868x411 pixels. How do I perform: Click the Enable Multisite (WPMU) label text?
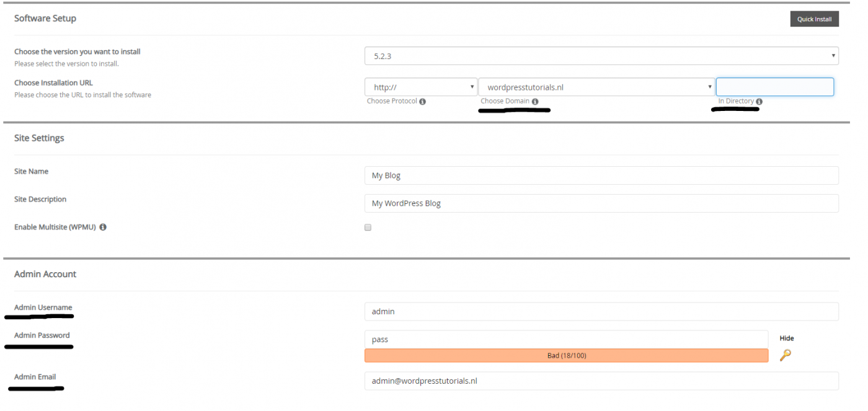[55, 227]
